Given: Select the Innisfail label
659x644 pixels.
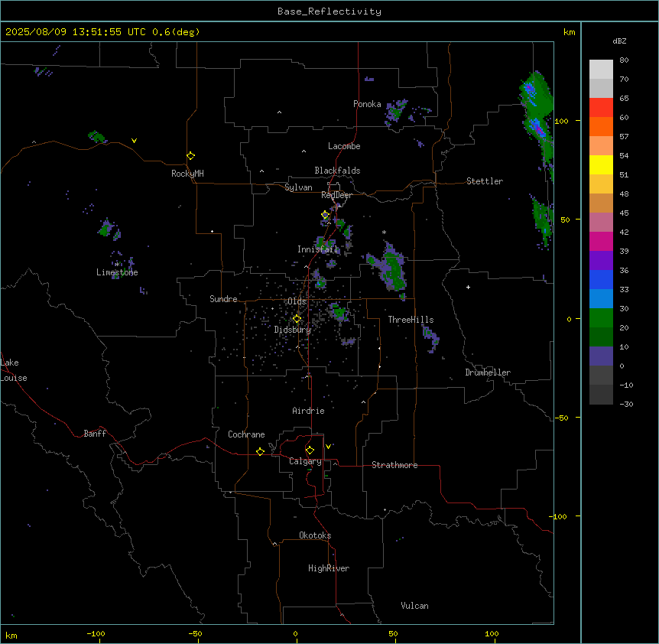Looking at the screenshot, I should pyautogui.click(x=318, y=249).
